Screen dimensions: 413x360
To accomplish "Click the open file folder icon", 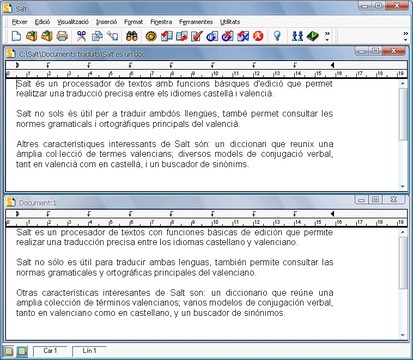I will 31,36.
